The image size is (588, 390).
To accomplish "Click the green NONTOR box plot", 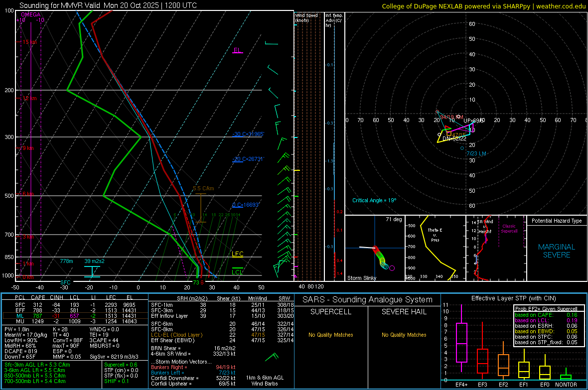I will click(x=566, y=377).
